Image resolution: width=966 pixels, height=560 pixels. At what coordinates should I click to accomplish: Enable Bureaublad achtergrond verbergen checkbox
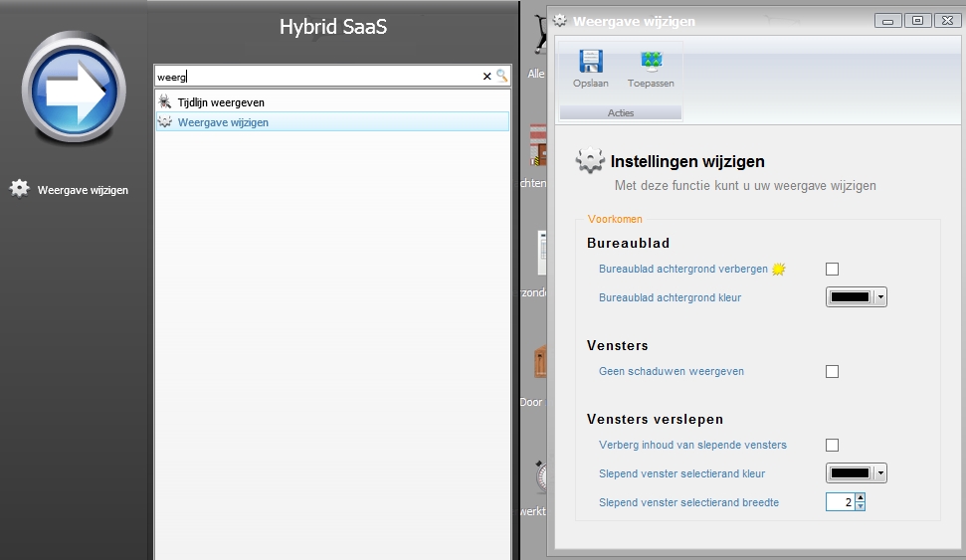833,270
